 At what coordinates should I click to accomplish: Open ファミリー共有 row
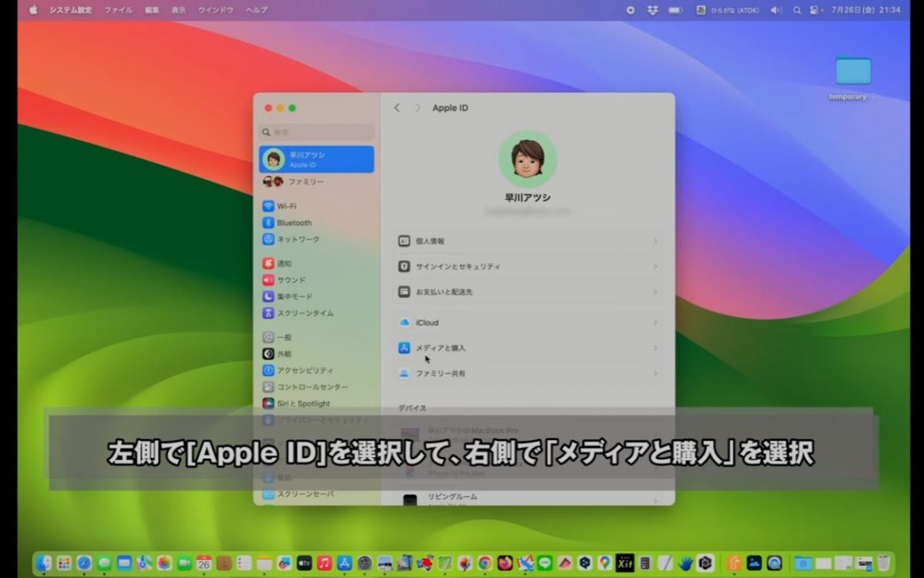(x=527, y=373)
